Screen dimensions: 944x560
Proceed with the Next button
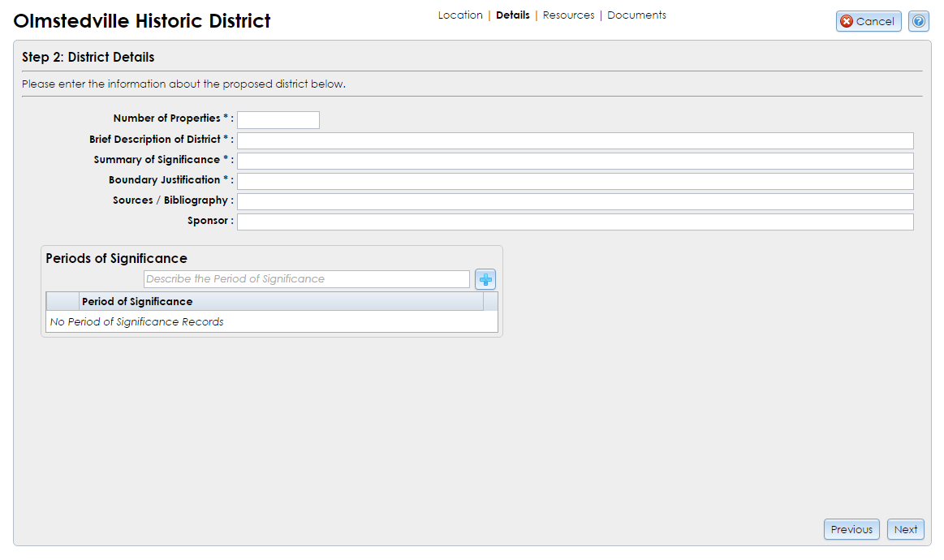(x=905, y=529)
